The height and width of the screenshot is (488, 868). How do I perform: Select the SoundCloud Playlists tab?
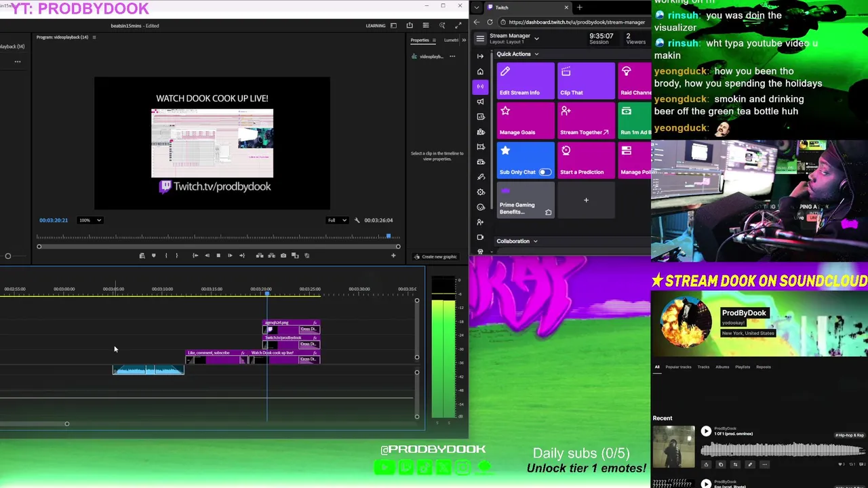click(x=743, y=367)
